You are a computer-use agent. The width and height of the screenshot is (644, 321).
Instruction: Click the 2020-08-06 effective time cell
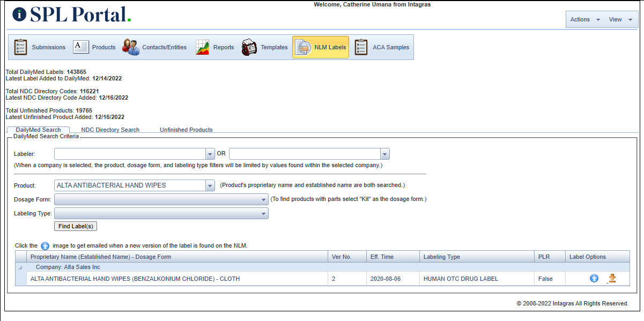pyautogui.click(x=393, y=279)
